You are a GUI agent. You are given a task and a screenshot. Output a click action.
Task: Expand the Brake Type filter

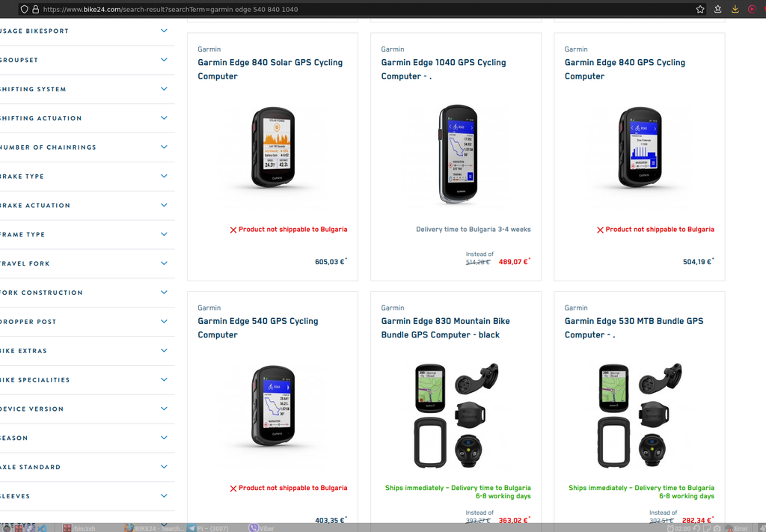point(87,177)
